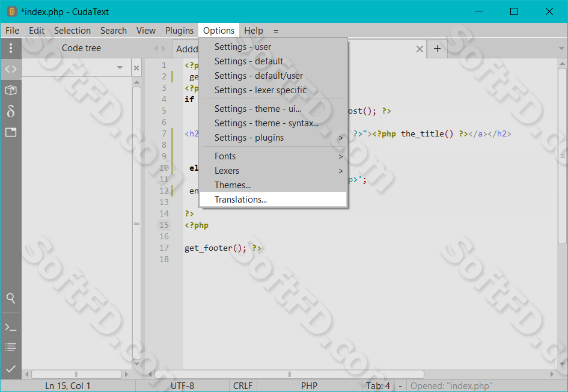Click the_title() in the code
This screenshot has height=392, width=568.
(427, 133)
